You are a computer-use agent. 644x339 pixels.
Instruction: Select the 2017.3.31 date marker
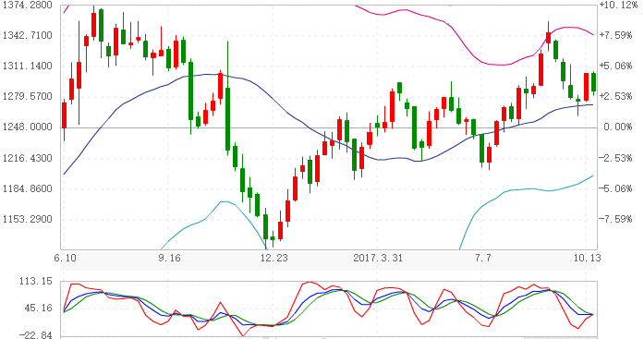click(x=378, y=258)
